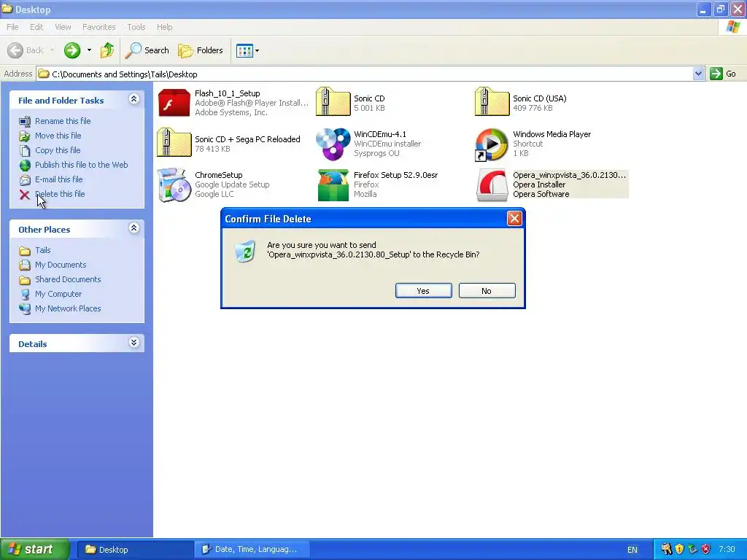Open My Documents in Other Places
747x560 pixels.
coord(61,265)
